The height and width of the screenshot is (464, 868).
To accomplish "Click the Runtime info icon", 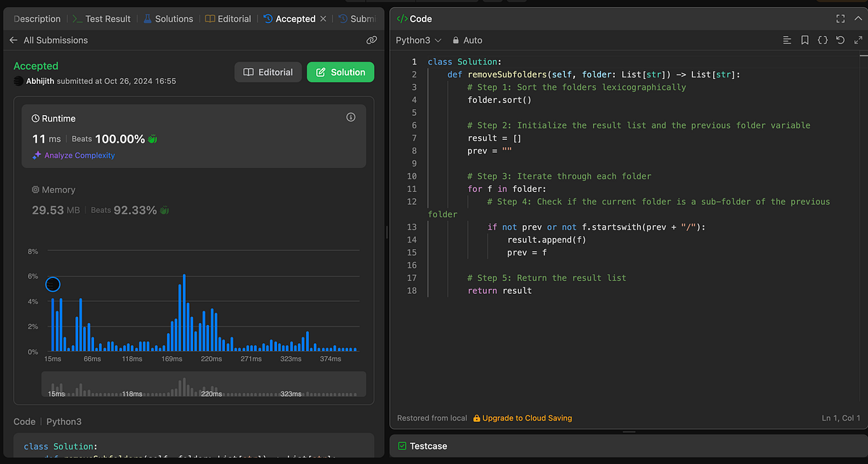I will click(351, 117).
